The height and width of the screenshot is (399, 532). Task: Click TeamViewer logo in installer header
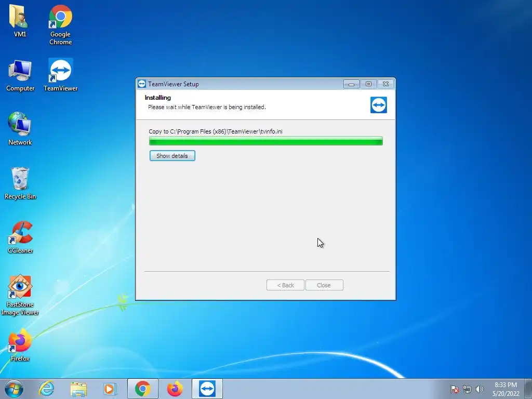tap(379, 105)
